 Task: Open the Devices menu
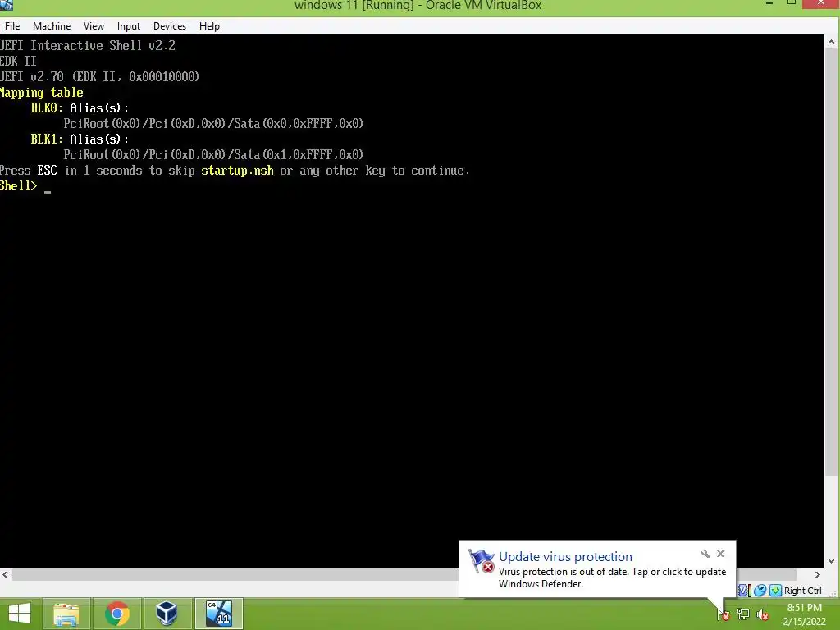[x=169, y=25]
